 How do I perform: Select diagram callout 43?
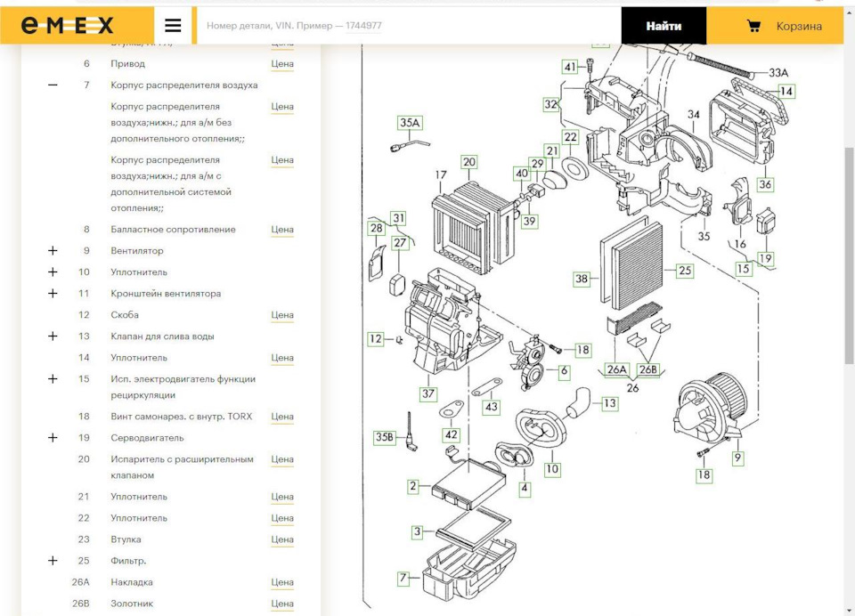(492, 406)
